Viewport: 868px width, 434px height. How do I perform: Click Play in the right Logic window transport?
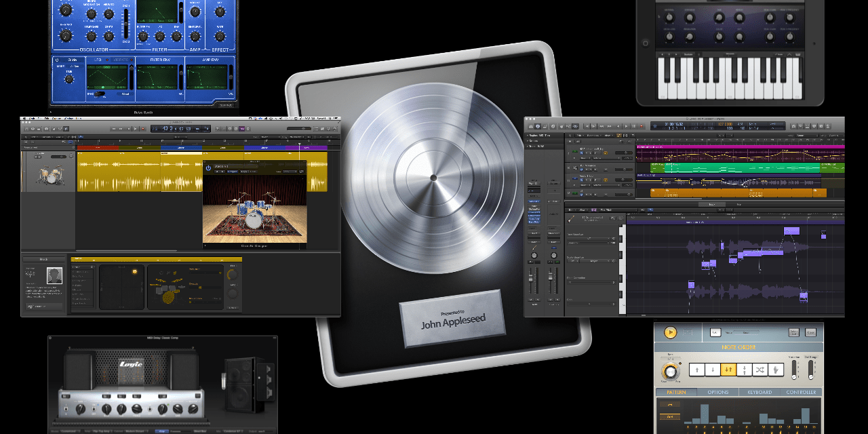(626, 126)
